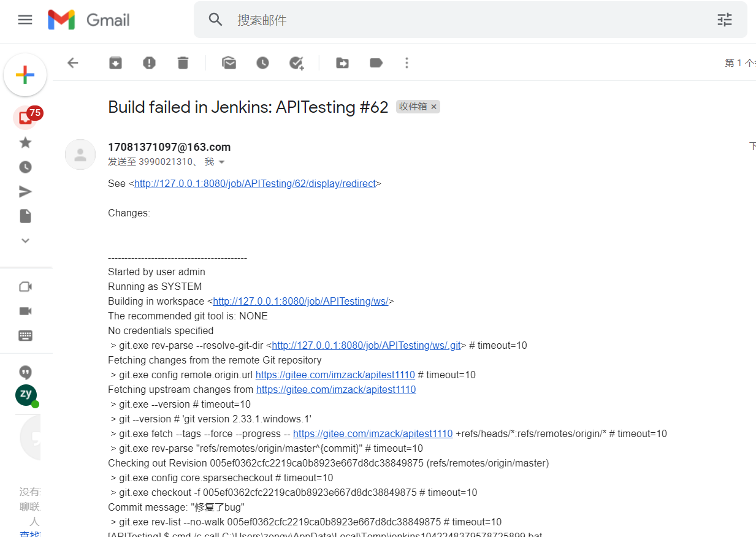
Task: Open sent mail
Action: 25,192
